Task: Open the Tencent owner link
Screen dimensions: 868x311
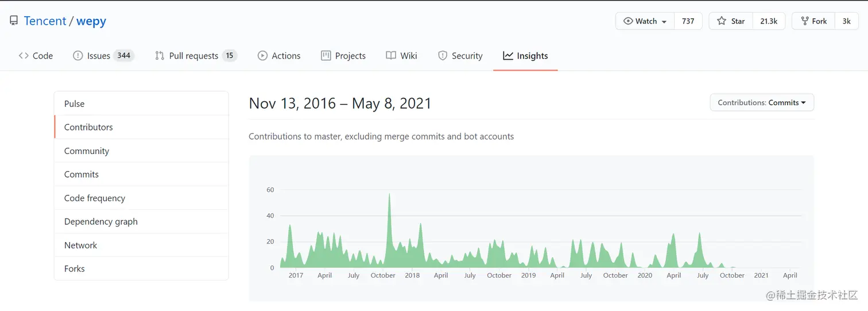Action: click(x=45, y=21)
